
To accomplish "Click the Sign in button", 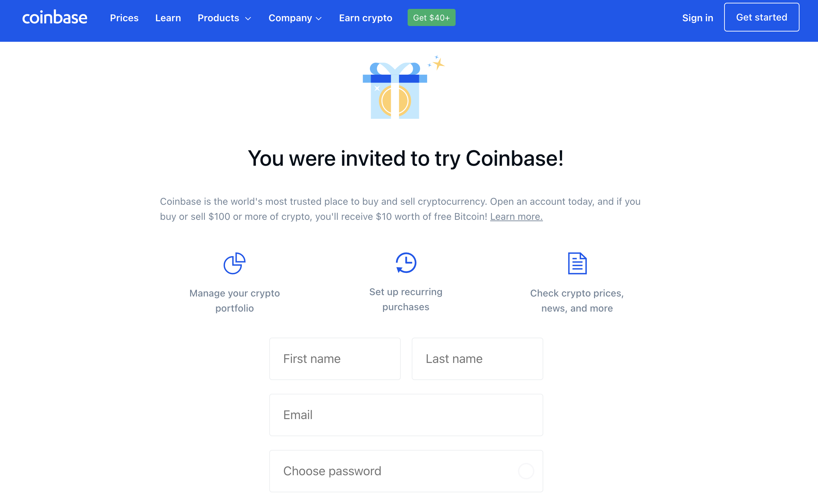I will tap(696, 17).
